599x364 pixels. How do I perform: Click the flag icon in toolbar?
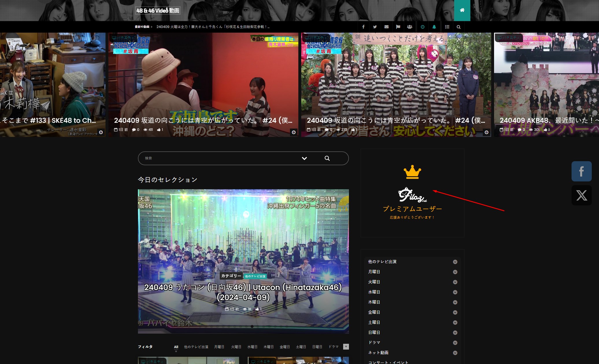point(398,27)
